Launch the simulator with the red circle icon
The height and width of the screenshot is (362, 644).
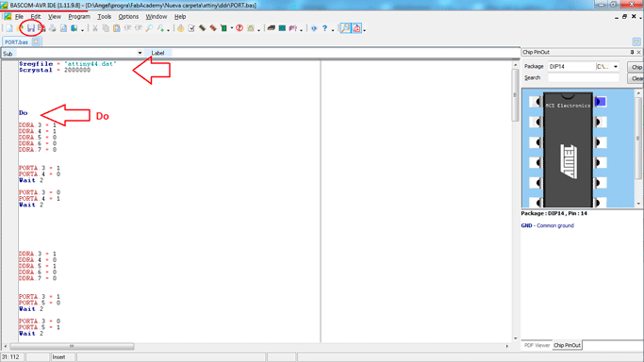(239, 28)
